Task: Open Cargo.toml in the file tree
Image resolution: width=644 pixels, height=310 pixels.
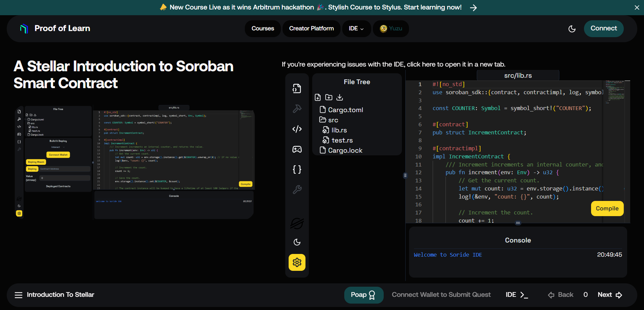Action: point(341,110)
